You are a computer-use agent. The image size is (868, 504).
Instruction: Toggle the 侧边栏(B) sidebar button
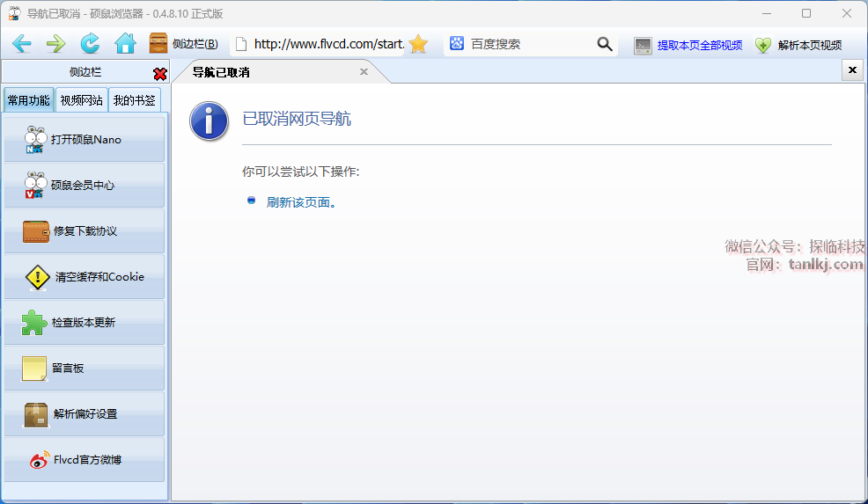(x=184, y=44)
